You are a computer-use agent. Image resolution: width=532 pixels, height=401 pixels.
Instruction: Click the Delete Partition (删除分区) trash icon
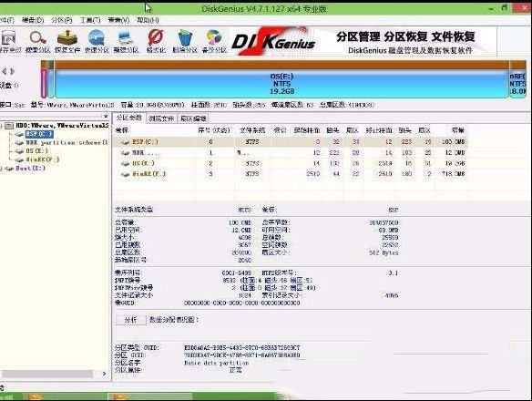tap(185, 41)
